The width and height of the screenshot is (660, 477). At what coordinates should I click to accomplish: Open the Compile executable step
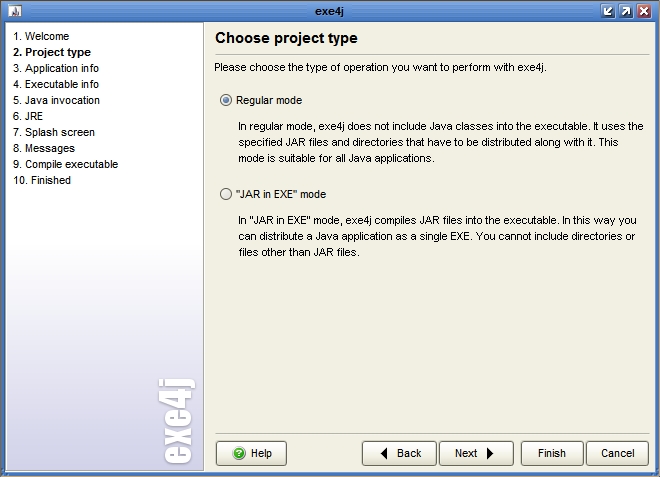click(x=65, y=164)
